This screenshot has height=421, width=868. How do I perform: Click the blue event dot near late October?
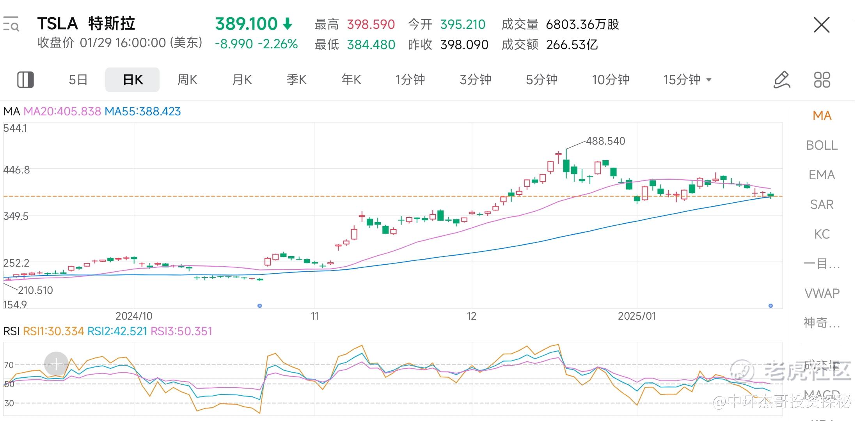pos(260,306)
